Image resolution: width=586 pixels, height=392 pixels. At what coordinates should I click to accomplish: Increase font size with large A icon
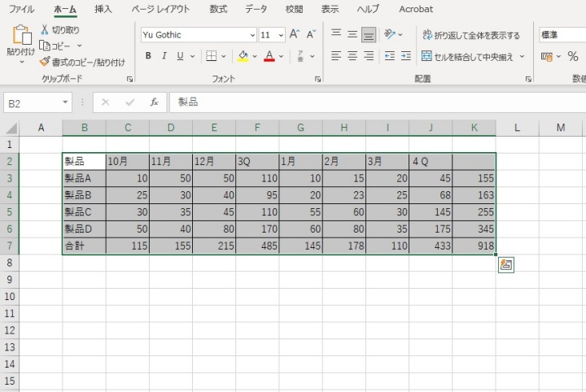point(295,34)
